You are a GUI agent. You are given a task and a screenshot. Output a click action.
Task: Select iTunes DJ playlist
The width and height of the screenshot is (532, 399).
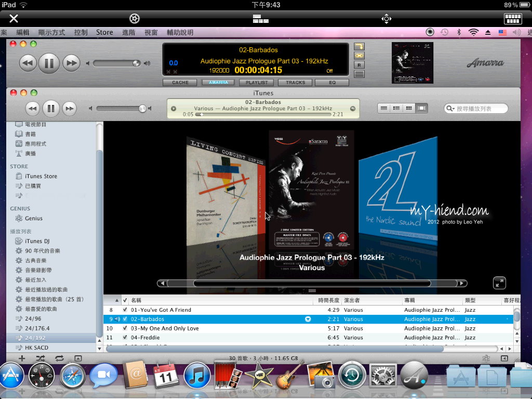pyautogui.click(x=37, y=241)
